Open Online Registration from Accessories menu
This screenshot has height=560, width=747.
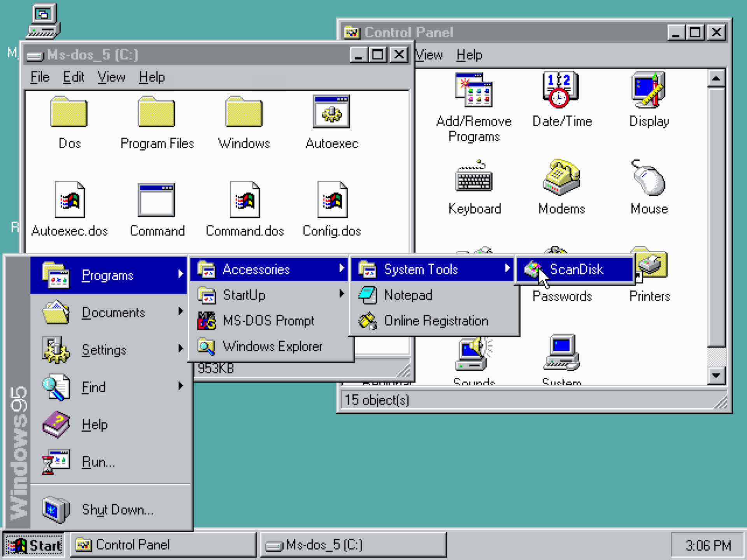[x=435, y=321]
